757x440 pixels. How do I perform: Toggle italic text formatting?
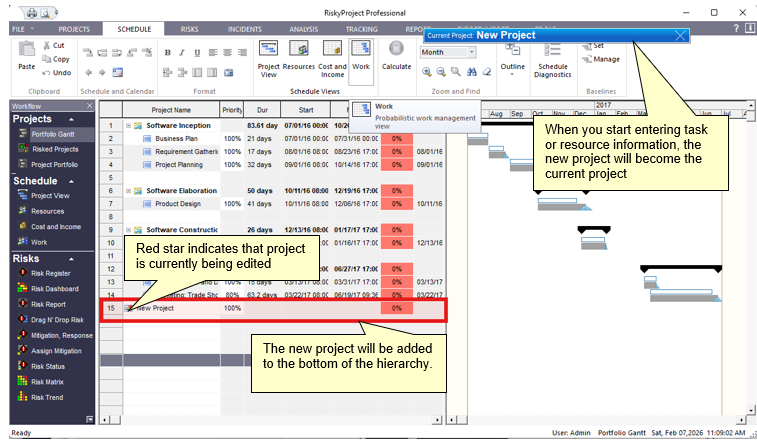click(x=182, y=52)
